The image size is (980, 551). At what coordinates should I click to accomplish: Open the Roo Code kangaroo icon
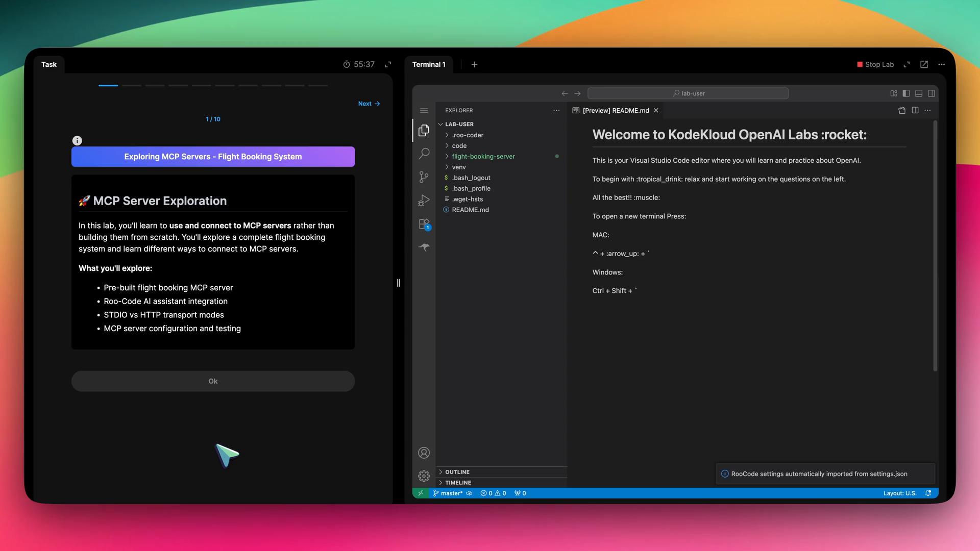point(424,247)
